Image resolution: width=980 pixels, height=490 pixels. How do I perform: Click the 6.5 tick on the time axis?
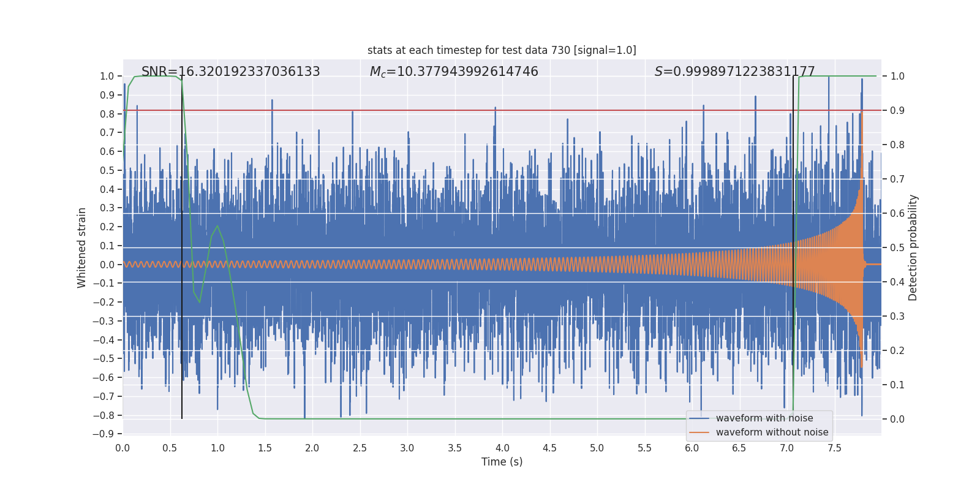[739, 448]
